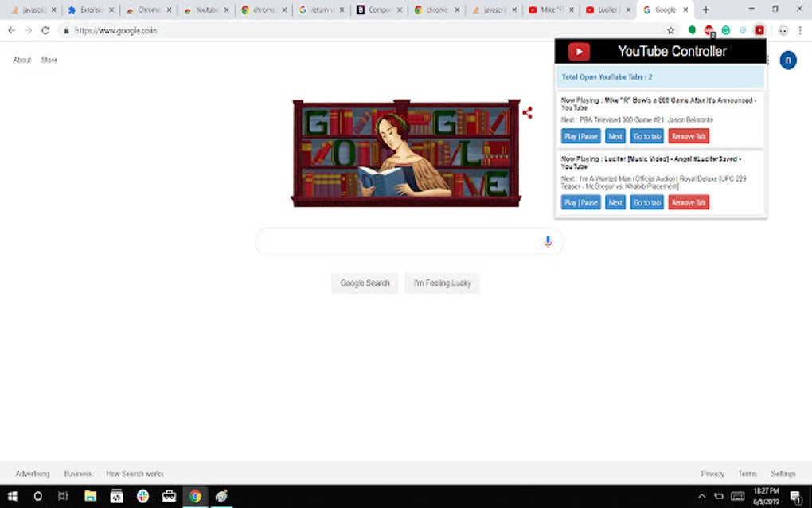Open the Grammarly extension icon
The image size is (812, 508).
[x=726, y=30]
